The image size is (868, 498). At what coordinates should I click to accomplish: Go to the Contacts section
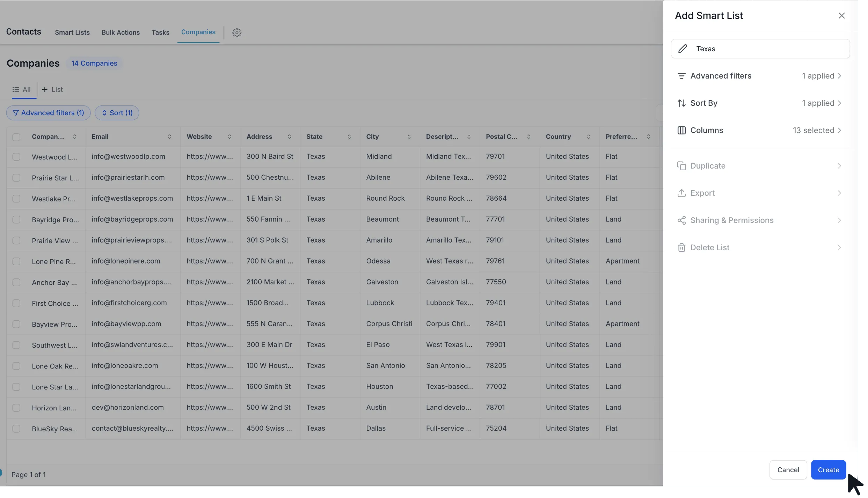click(x=24, y=32)
